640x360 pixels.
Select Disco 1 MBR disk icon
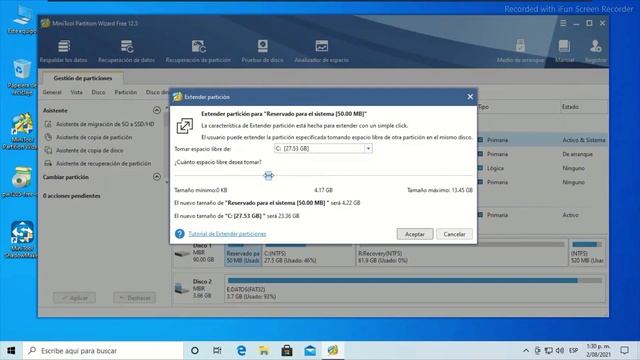point(182,254)
